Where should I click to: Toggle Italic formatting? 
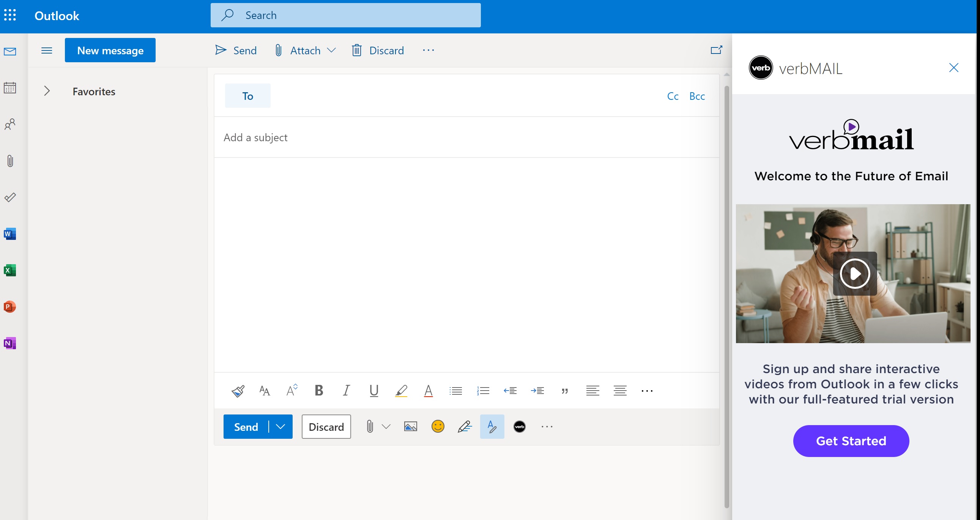point(346,390)
